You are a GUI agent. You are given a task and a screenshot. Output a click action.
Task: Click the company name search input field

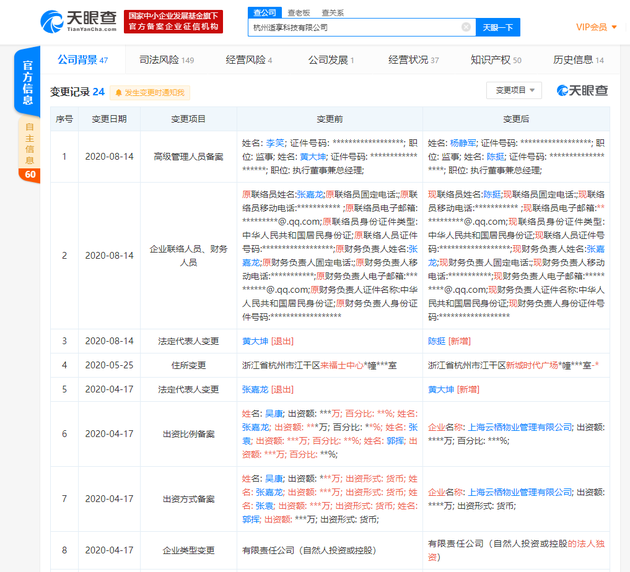[350, 27]
